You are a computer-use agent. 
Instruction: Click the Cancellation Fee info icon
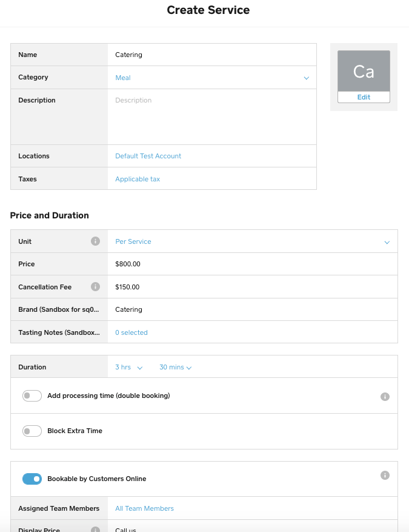pyautogui.click(x=95, y=287)
